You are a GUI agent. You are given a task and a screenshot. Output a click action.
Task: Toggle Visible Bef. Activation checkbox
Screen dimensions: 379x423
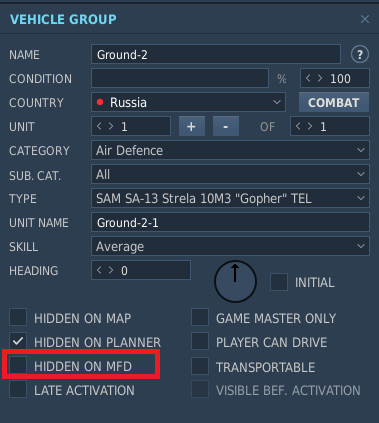200,389
